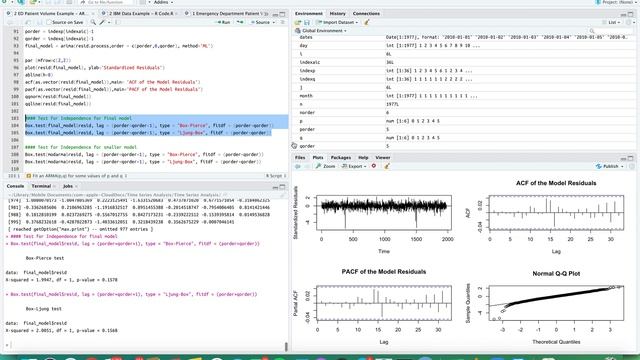Click the load workspace icon in Environment
640x360 pixels.
coord(298,22)
